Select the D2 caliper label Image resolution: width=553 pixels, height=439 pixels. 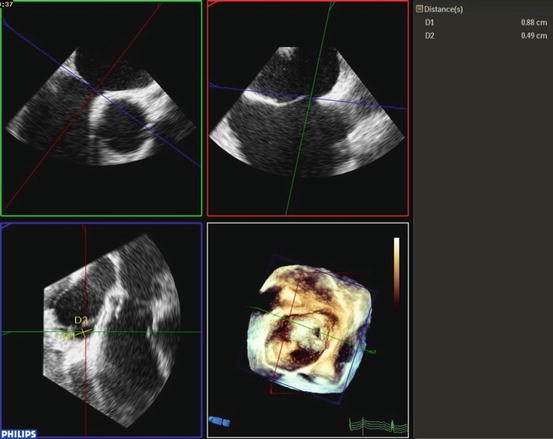click(81, 320)
